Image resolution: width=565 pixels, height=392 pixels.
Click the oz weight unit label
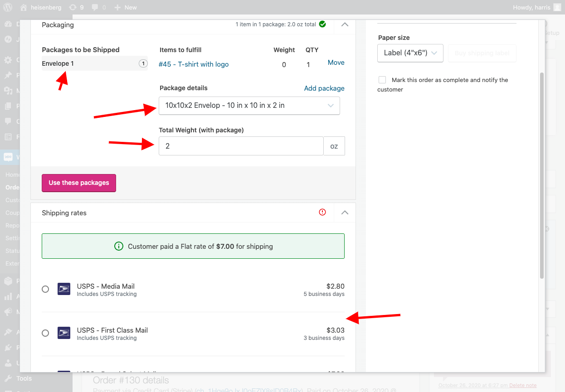334,146
